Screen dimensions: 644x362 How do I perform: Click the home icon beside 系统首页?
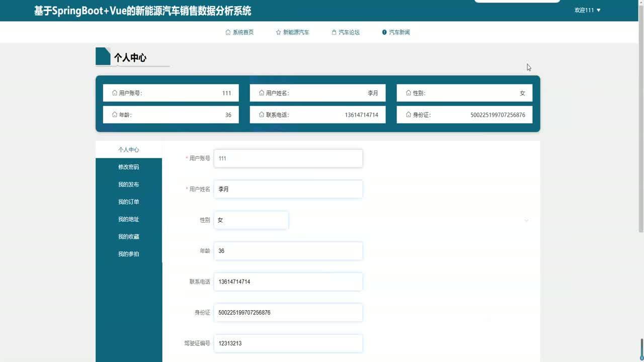[x=228, y=32]
